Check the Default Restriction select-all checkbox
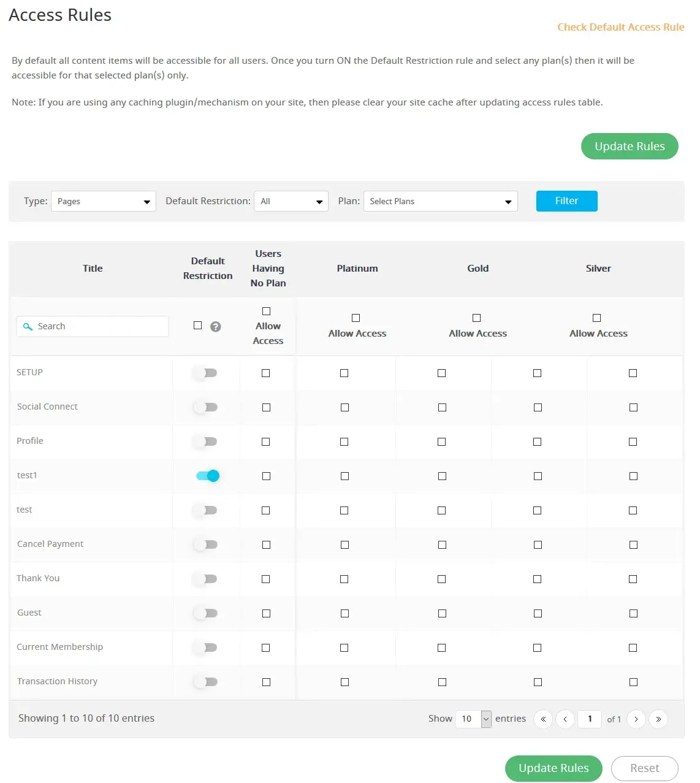This screenshot has width=700, height=783. [197, 326]
